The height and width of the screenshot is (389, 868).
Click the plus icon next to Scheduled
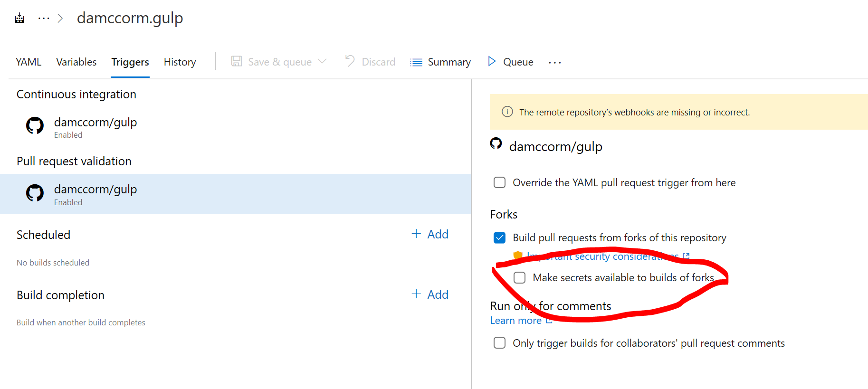[416, 234]
